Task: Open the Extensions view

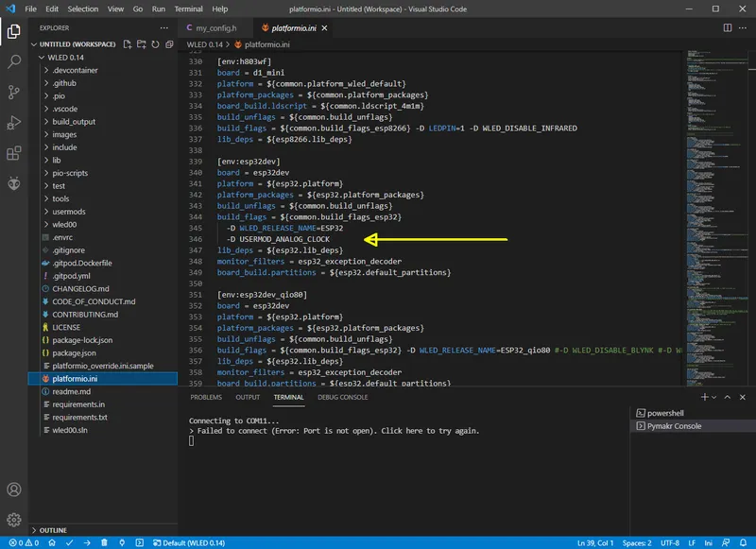Action: pyautogui.click(x=14, y=153)
